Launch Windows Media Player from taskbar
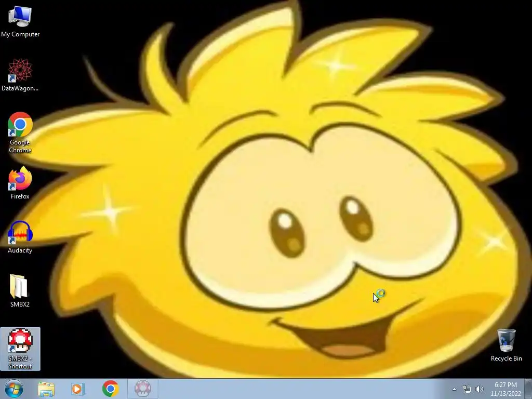Image resolution: width=532 pixels, height=399 pixels. click(78, 389)
